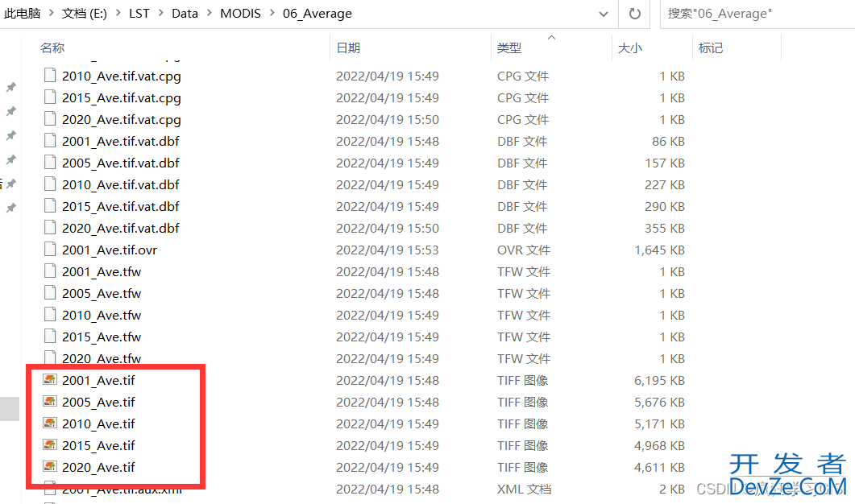Select file name 2015_Ave.tif.vat.cpg
Image resolution: width=855 pixels, height=504 pixels.
point(122,98)
